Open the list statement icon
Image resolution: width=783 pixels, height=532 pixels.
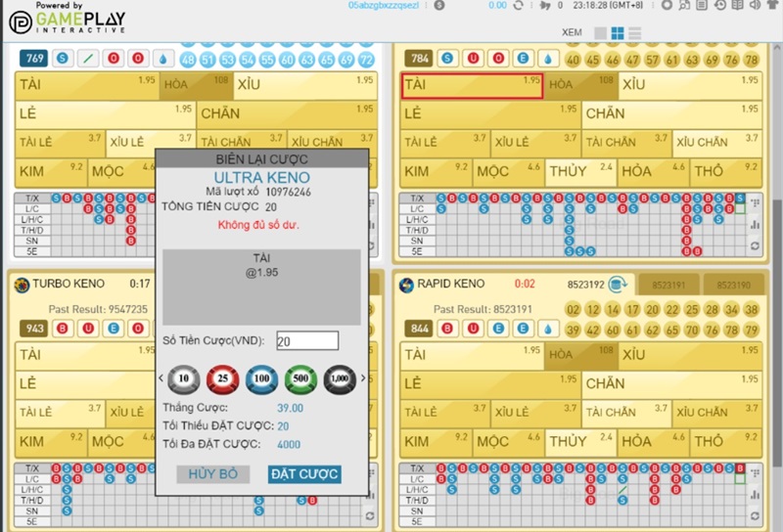click(x=702, y=6)
